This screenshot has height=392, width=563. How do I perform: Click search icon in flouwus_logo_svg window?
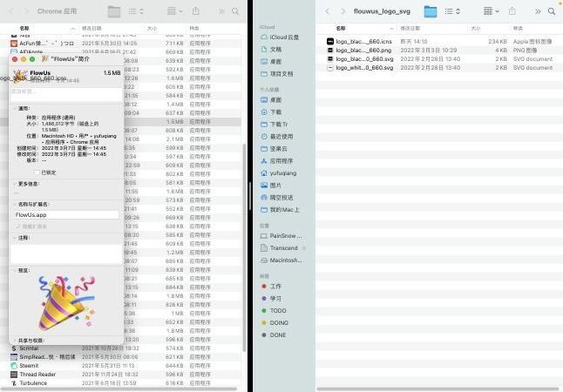[552, 11]
